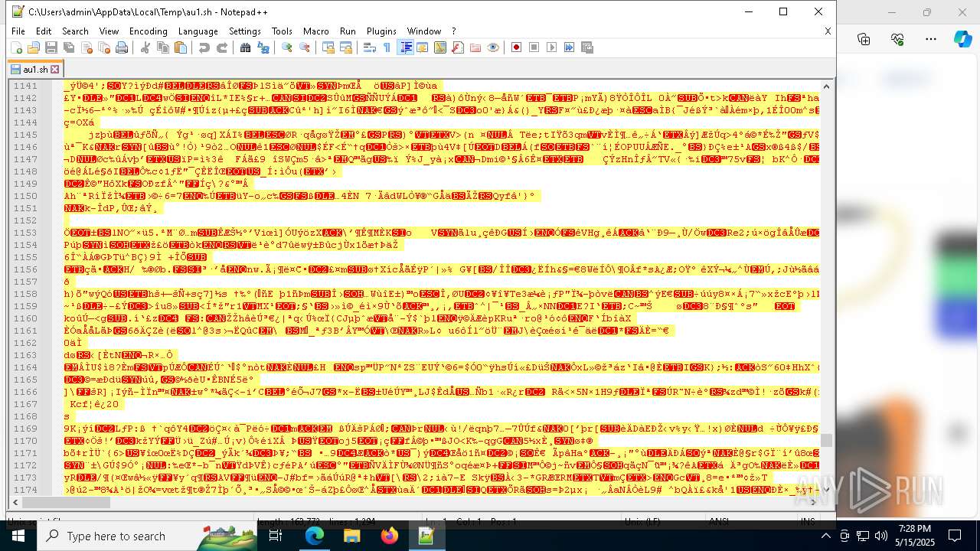Click the vertical scrollbar thumb in editor

[x=826, y=440]
